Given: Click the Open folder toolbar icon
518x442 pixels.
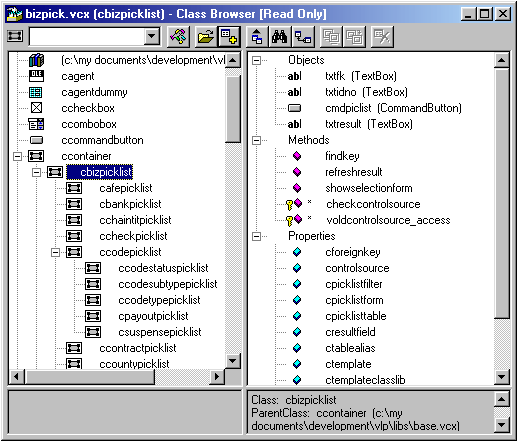Looking at the screenshot, I should tap(205, 36).
